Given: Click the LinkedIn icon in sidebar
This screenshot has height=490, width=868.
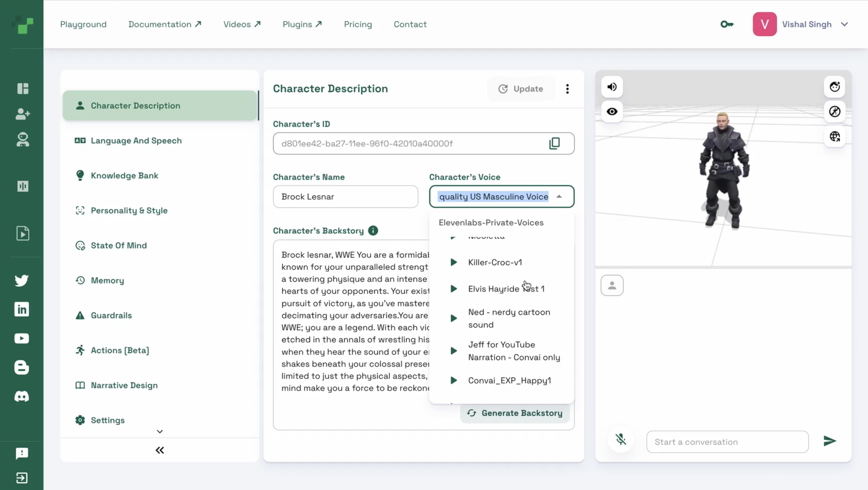Looking at the screenshot, I should [x=22, y=309].
